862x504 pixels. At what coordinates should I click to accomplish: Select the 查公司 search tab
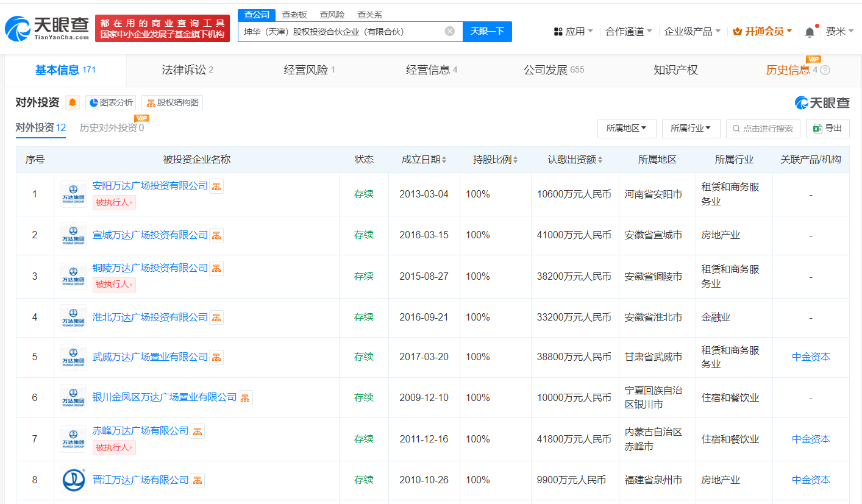tap(257, 15)
